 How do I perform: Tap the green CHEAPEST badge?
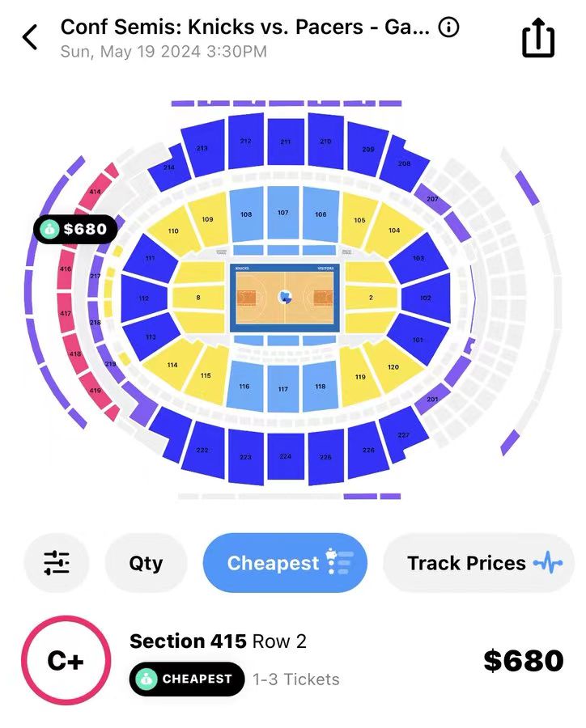click(x=187, y=679)
